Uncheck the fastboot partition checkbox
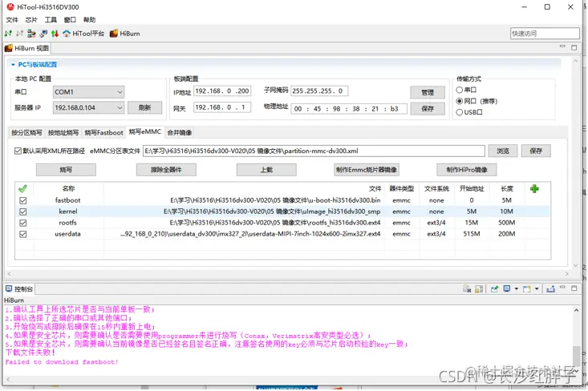The width and height of the screenshot is (588, 391). 23,200
